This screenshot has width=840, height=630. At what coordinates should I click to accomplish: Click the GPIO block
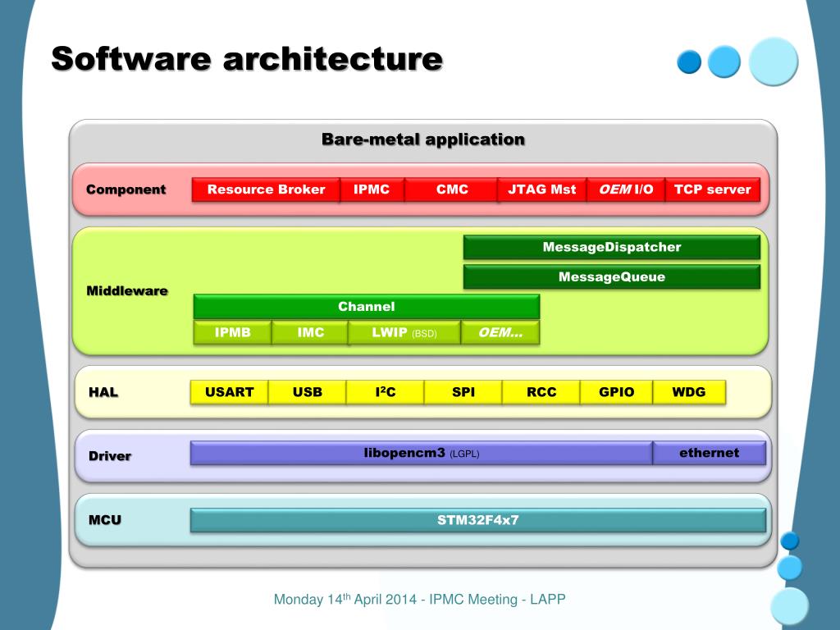(616, 392)
